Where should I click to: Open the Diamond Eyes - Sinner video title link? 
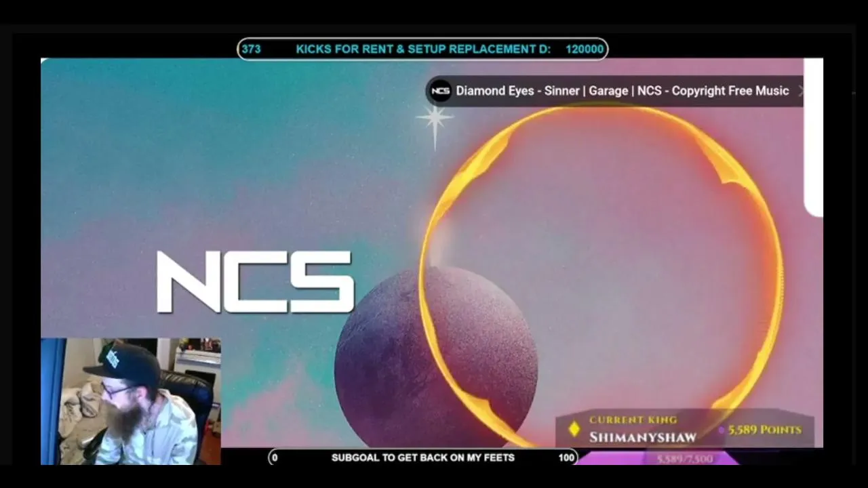623,91
